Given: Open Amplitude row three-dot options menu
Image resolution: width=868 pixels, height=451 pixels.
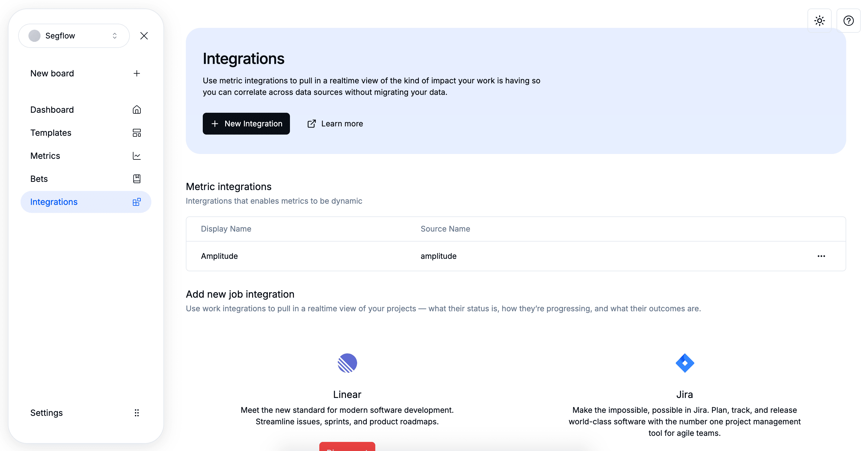Looking at the screenshot, I should [x=821, y=256].
